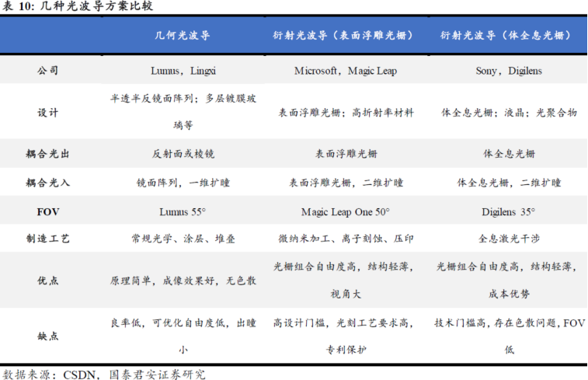This screenshot has width=588, height=380.
Task: Click the '常规光学、涂层、堆叠' cell
Action: point(183,239)
